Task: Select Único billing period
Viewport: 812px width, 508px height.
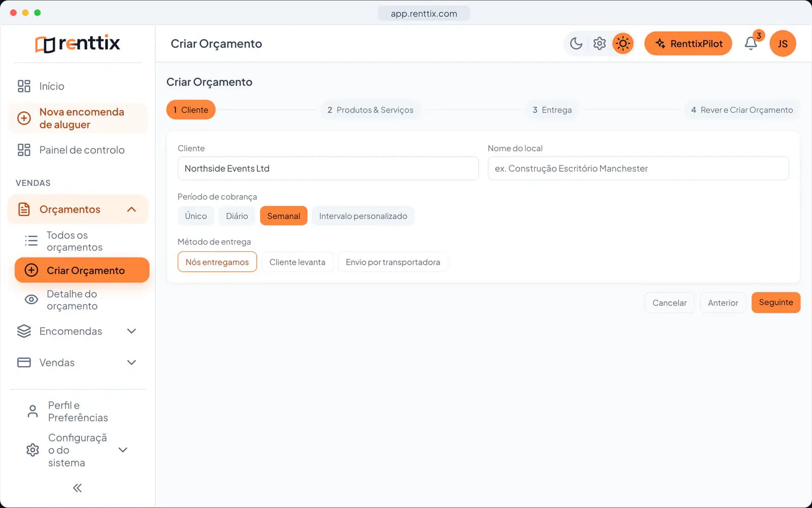Action: point(196,216)
